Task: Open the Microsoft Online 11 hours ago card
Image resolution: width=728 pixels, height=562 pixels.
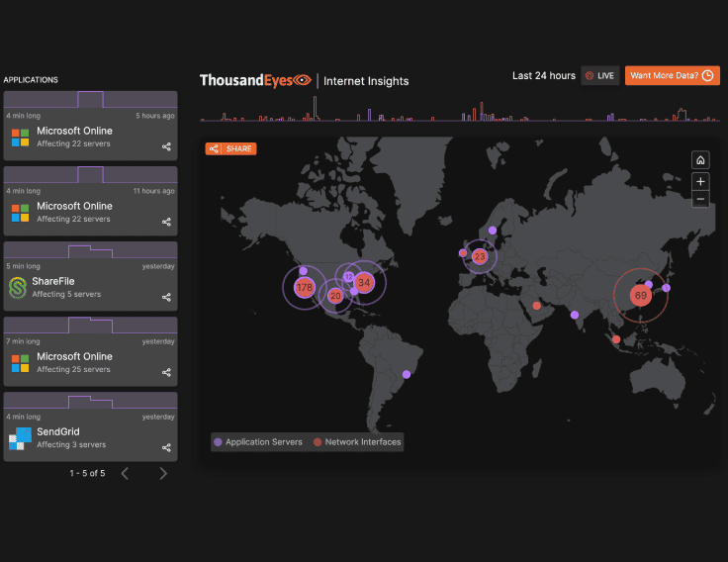Action: (x=91, y=201)
